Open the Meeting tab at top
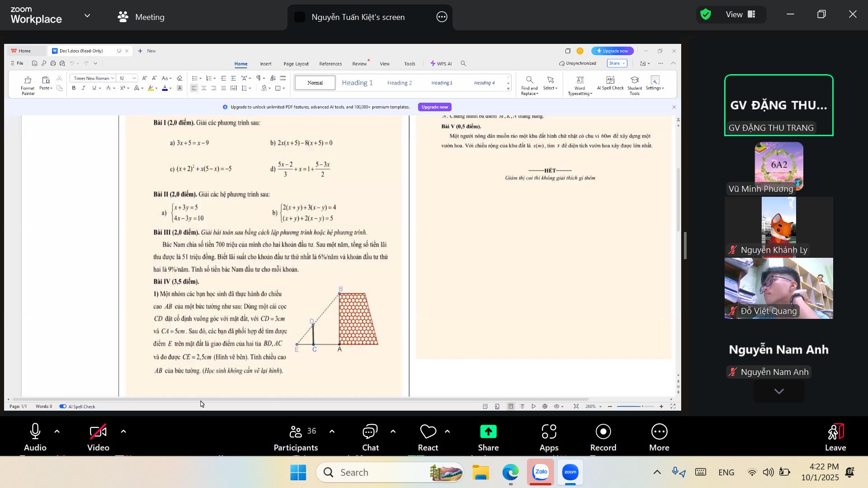 tap(141, 17)
